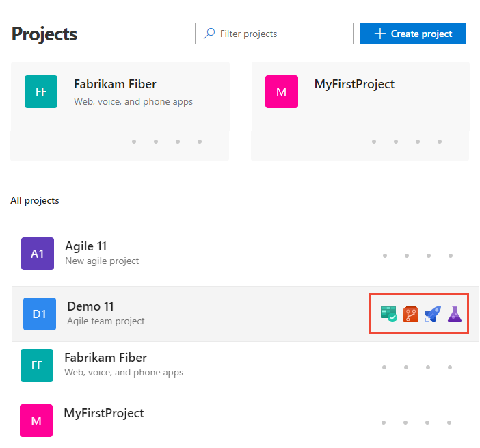Click the Fabrikam Fiber list FF avatar

click(37, 365)
